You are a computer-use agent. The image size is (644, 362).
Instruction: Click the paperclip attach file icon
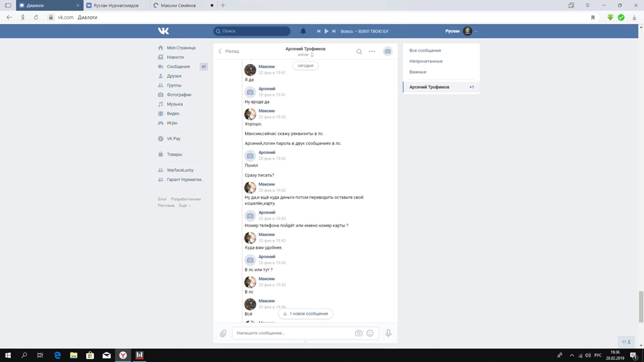coord(223,333)
